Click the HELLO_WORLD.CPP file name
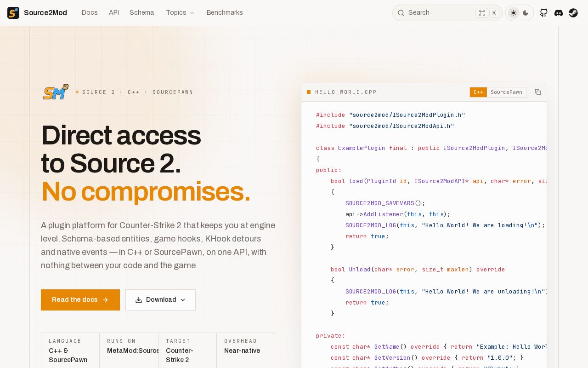Viewport: 588px width, 368px height. [346, 92]
